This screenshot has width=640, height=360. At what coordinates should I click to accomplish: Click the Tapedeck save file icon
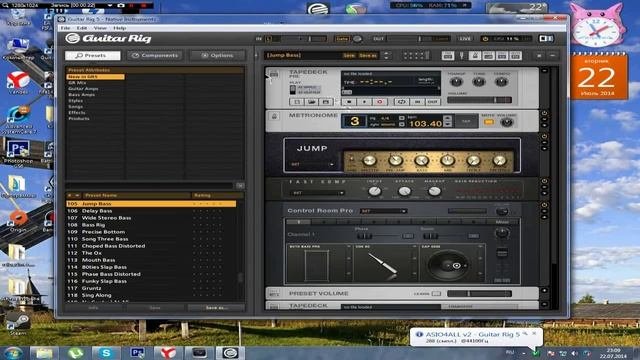coord(325,102)
